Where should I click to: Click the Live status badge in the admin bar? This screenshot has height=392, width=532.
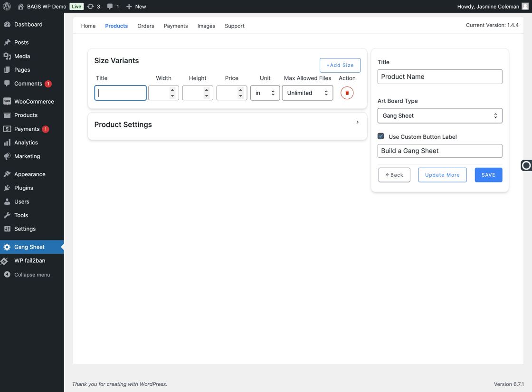point(76,7)
